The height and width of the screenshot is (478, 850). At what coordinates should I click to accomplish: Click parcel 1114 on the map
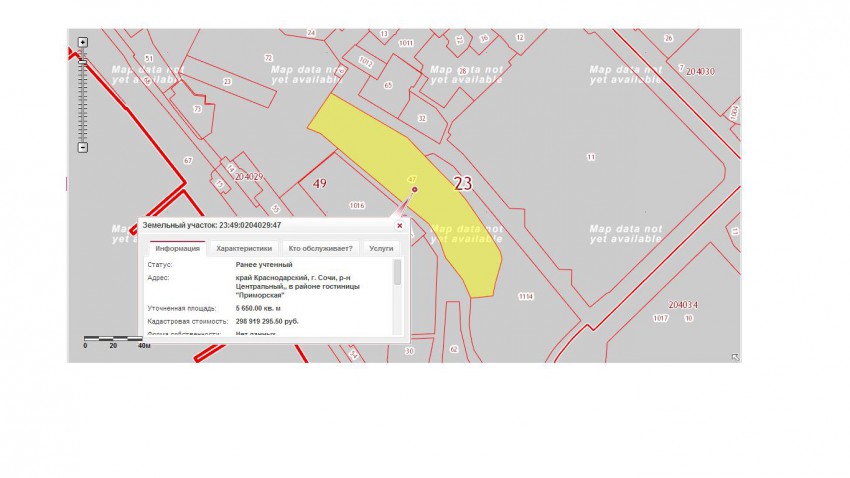pyautogui.click(x=526, y=296)
